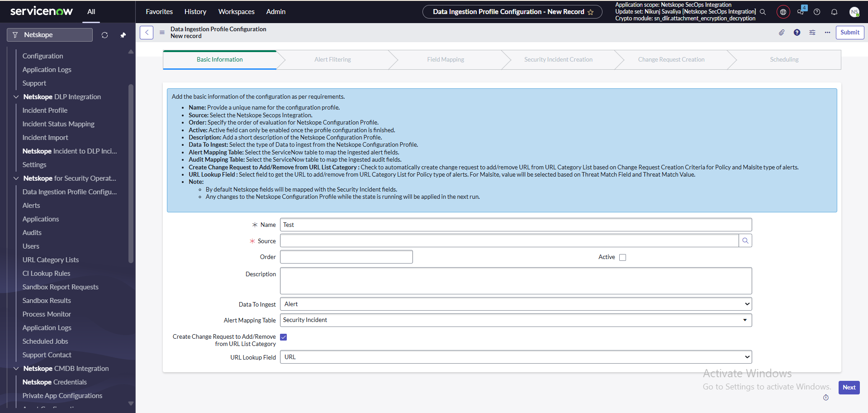868x413 pixels.
Task: Open more options ellipsis in form header
Action: (x=827, y=33)
